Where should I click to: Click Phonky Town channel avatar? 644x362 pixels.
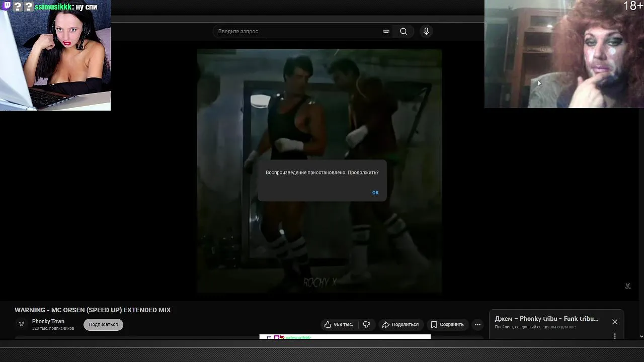[21, 324]
